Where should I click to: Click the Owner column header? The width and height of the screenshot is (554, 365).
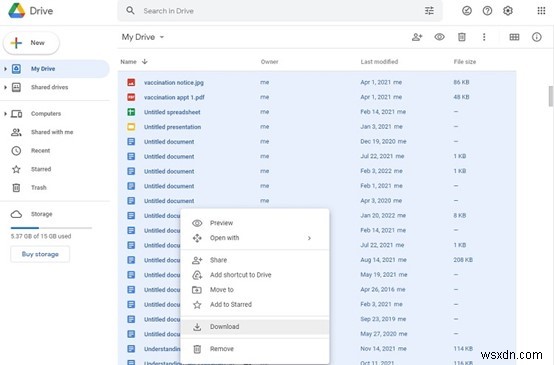269,61
